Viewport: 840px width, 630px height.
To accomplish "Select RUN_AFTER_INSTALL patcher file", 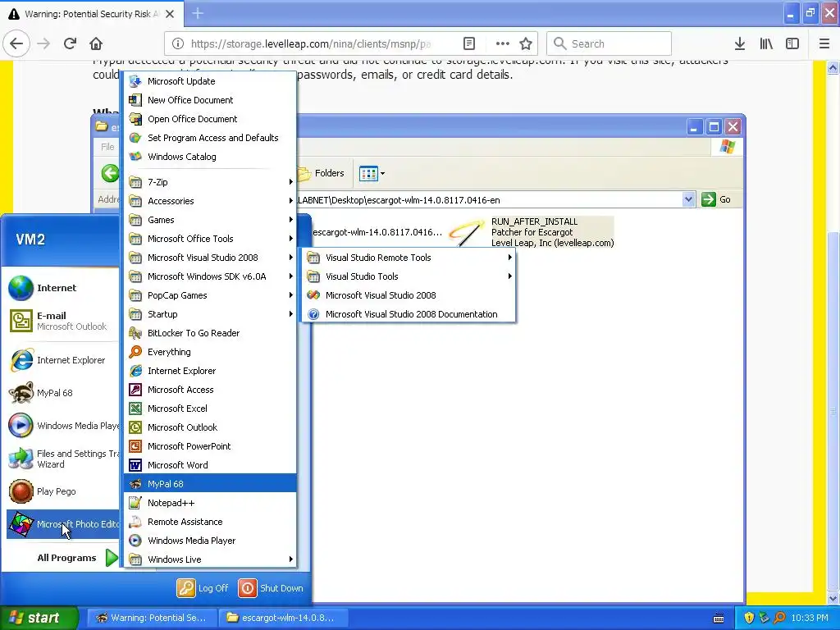I will (x=531, y=232).
